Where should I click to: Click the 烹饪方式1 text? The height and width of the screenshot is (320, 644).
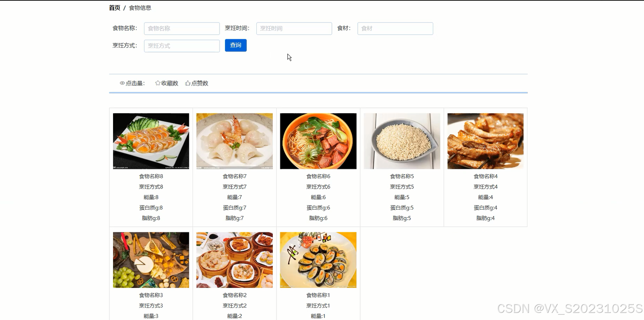tap(318, 306)
